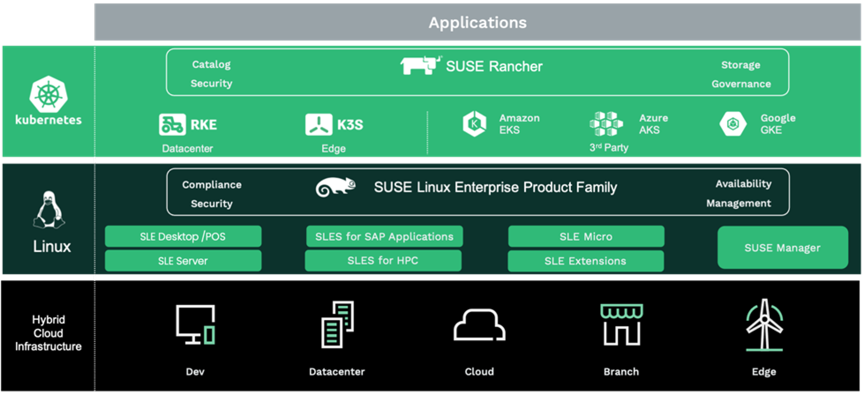
Task: Open the SLES for HPC box
Action: 383,261
